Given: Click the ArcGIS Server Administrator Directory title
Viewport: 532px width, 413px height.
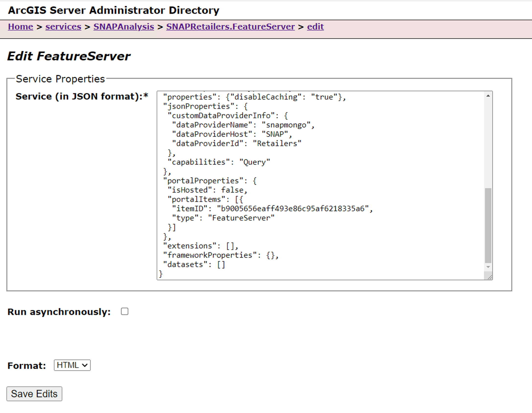Looking at the screenshot, I should pos(114,10).
